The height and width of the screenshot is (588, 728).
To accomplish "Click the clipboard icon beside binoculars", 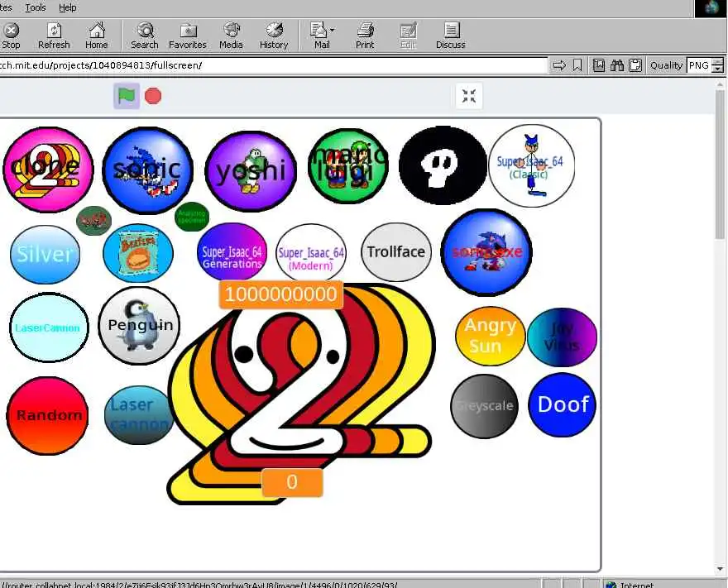I will (635, 65).
